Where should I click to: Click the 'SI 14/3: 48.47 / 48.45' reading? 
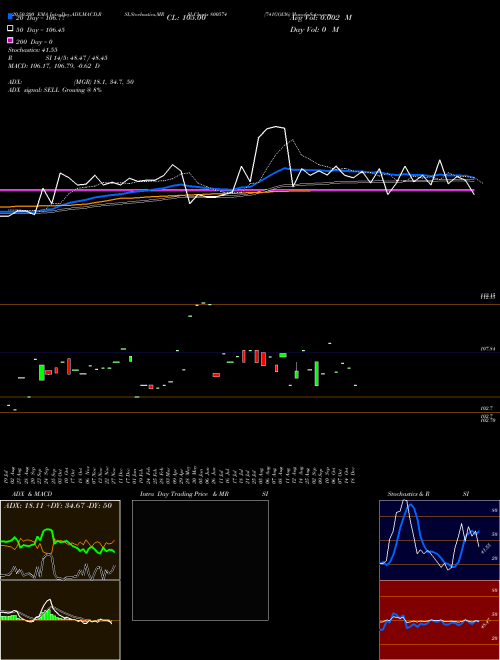[x=76, y=58]
